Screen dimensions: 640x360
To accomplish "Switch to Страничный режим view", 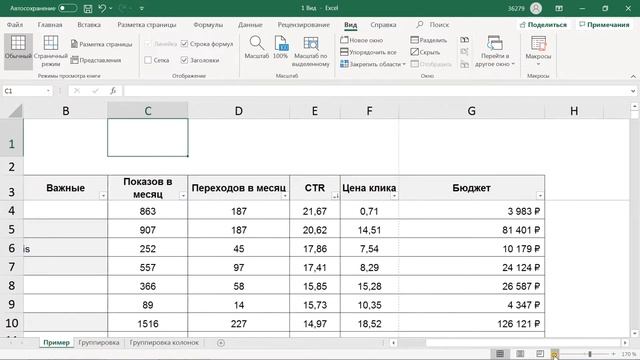I will coord(51,51).
